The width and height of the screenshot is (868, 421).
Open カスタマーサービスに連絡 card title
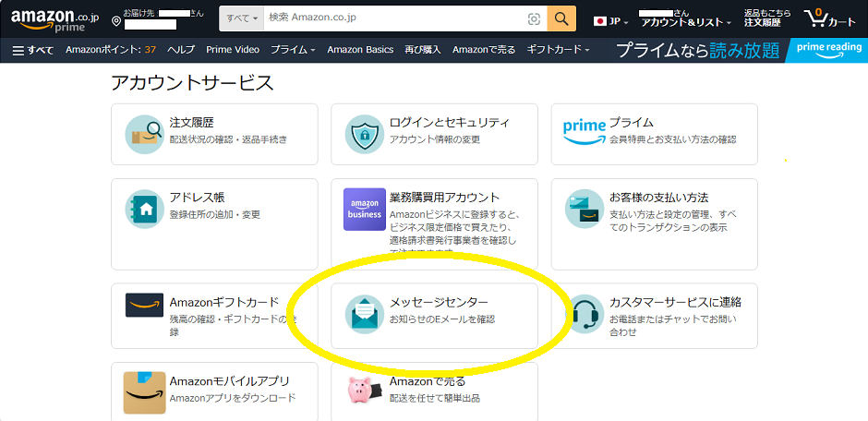tap(675, 303)
